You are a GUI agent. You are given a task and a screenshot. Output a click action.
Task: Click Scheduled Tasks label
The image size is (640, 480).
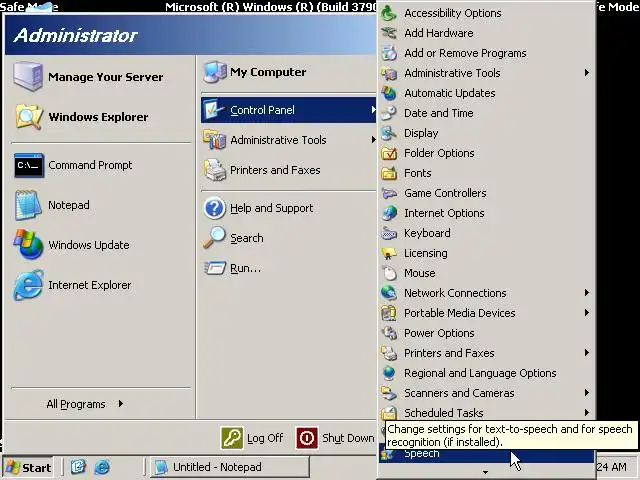click(x=444, y=413)
